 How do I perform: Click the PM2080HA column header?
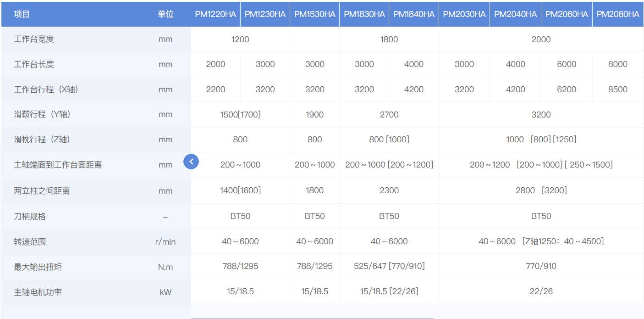click(x=618, y=14)
